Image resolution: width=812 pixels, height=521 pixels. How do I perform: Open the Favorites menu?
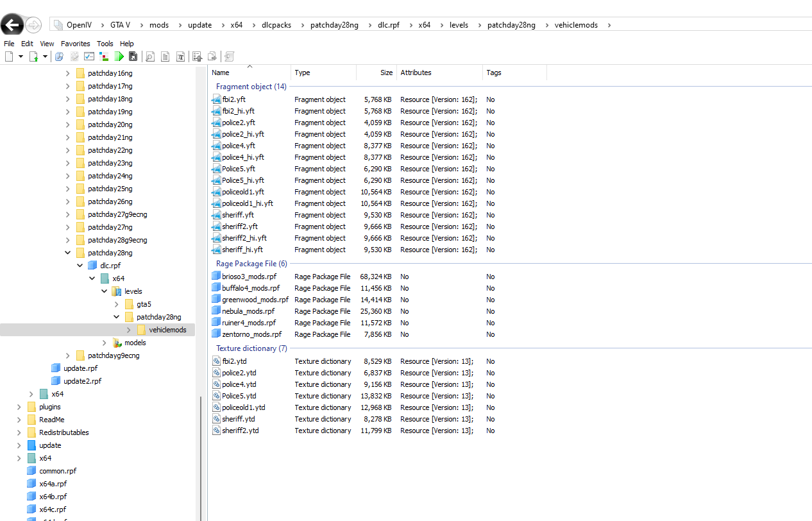[x=76, y=44]
